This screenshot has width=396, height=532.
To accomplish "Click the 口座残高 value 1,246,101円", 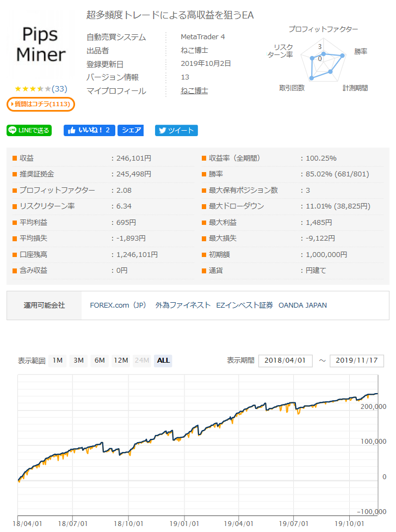I will [137, 254].
